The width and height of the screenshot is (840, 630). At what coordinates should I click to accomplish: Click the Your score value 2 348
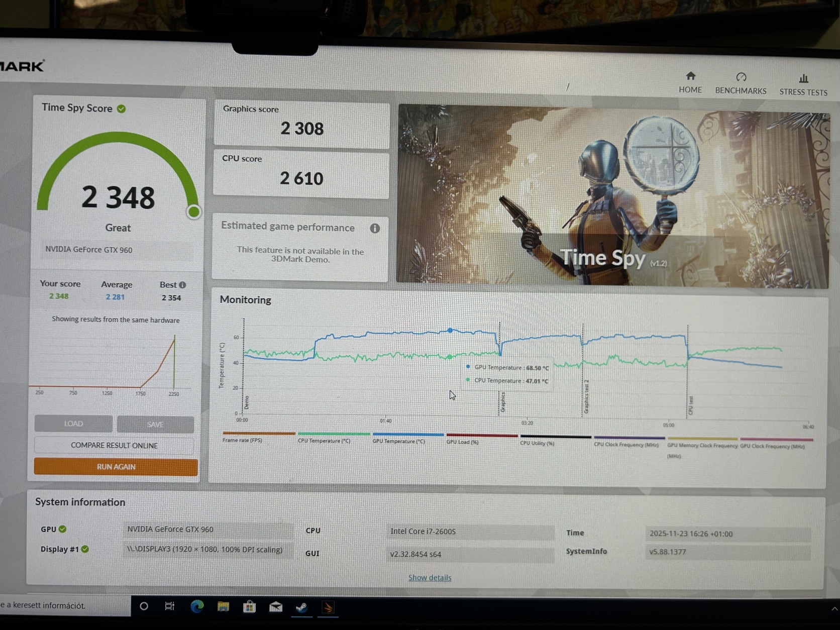coord(59,296)
